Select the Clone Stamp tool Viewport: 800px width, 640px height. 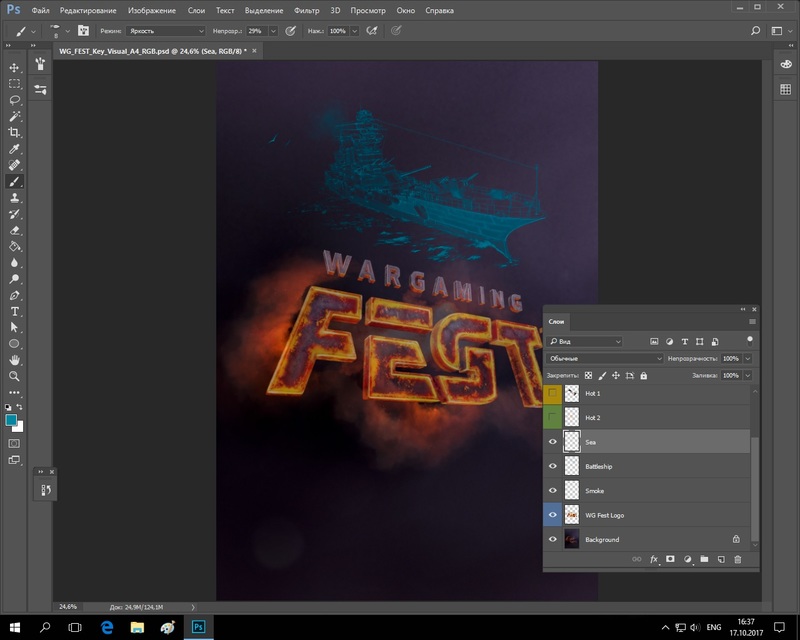[14, 198]
